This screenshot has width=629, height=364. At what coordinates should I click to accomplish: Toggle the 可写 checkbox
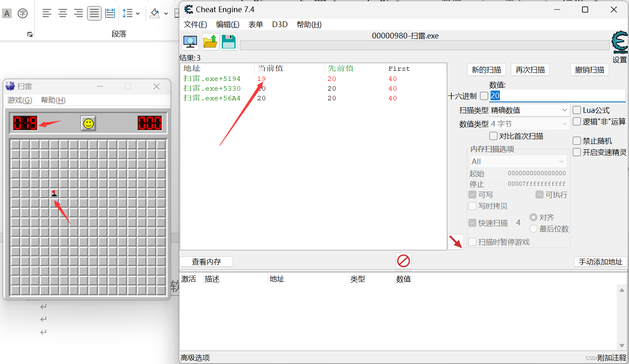point(472,195)
